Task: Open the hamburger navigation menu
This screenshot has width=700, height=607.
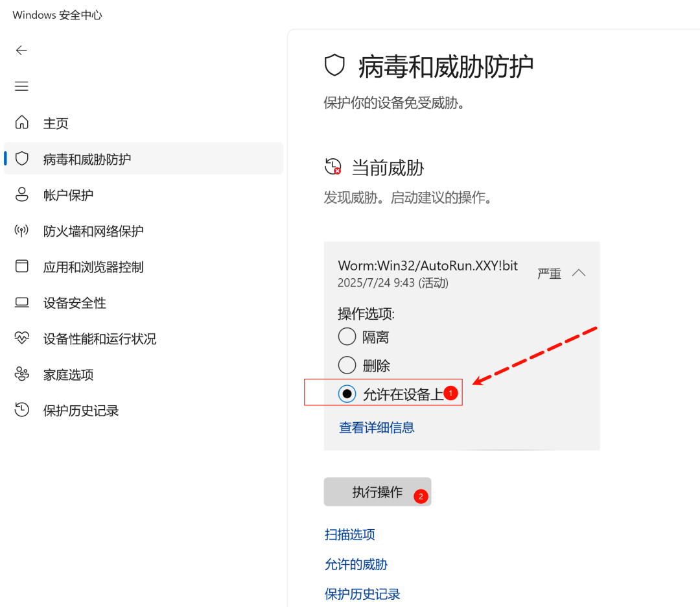Action: coord(21,86)
